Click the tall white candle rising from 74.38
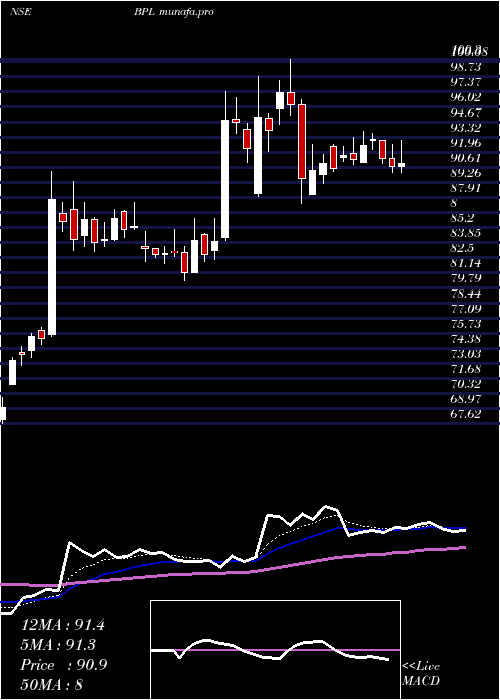This screenshot has width=500, height=700. pyautogui.click(x=52, y=267)
